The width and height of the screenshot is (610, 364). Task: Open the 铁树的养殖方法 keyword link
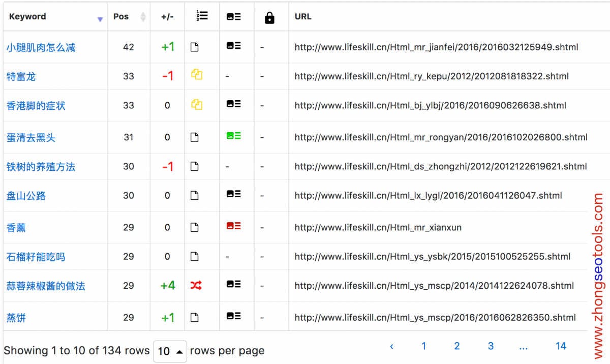41,167
